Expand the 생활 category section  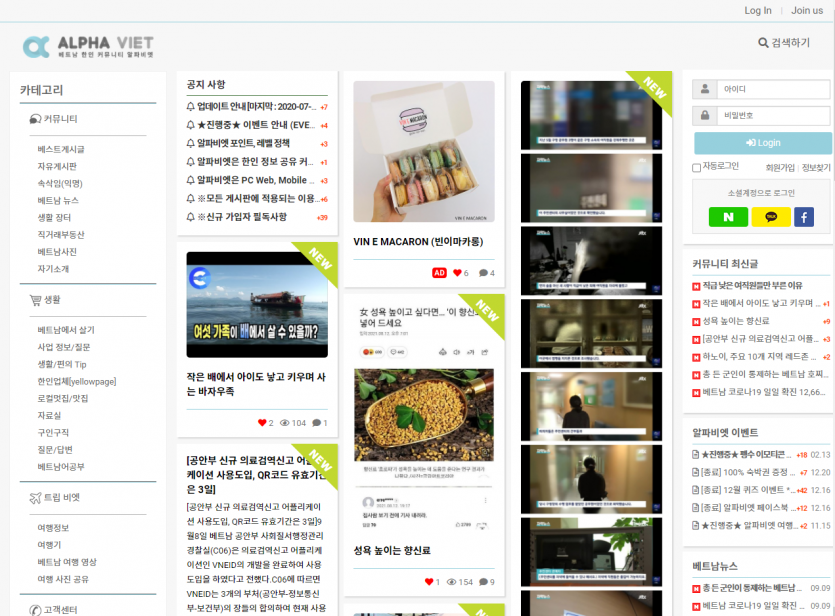pos(45,300)
